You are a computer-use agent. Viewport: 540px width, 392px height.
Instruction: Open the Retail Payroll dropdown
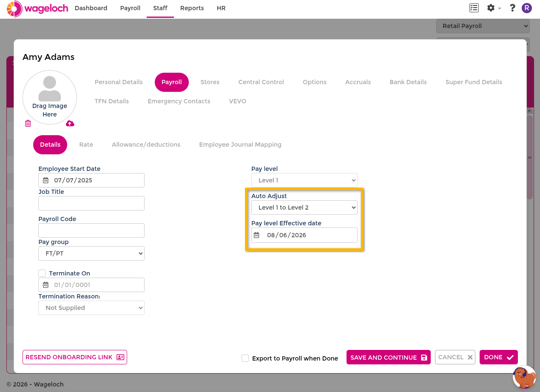[483, 26]
